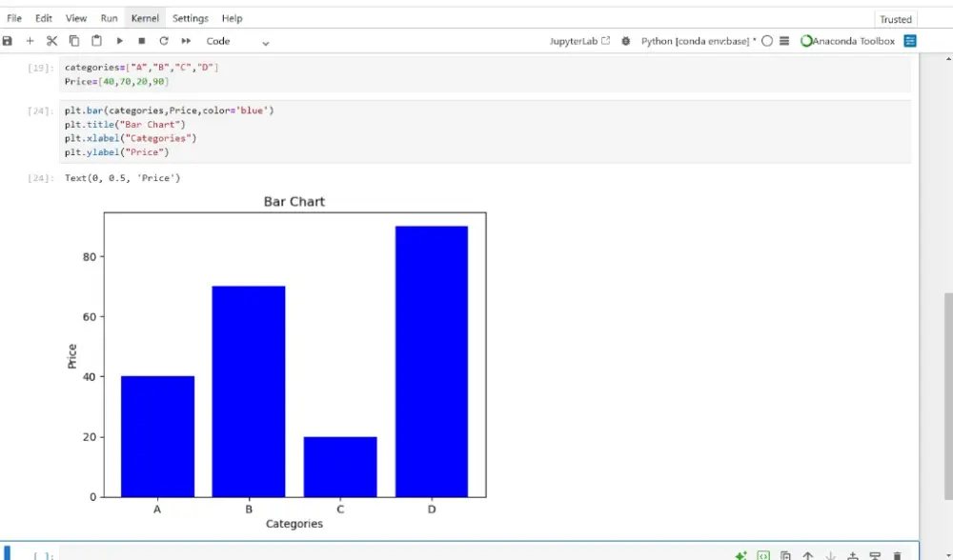Open the Code cell type dropdown
The width and height of the screenshot is (953, 560).
tap(218, 40)
